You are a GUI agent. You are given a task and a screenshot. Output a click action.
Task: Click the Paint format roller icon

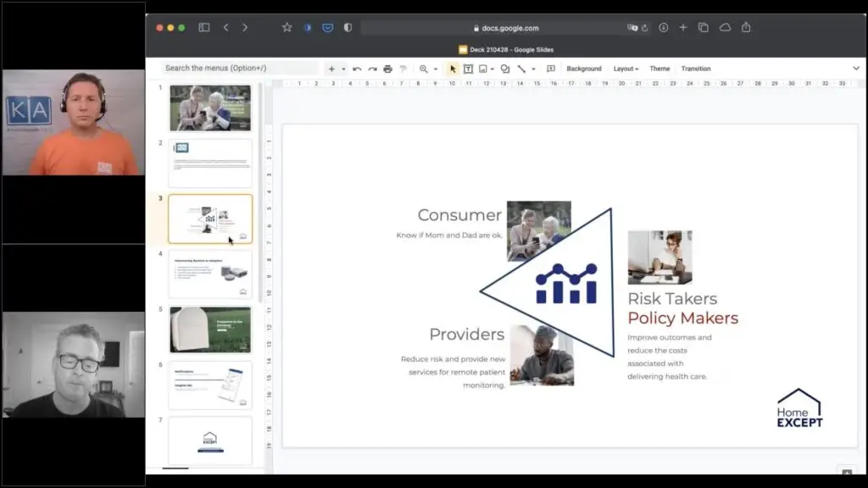click(403, 69)
